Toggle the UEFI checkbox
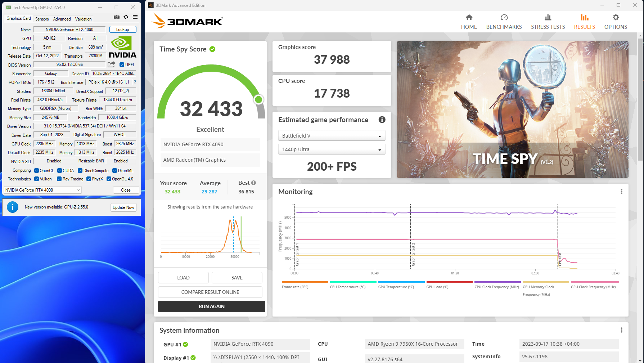 click(x=122, y=65)
